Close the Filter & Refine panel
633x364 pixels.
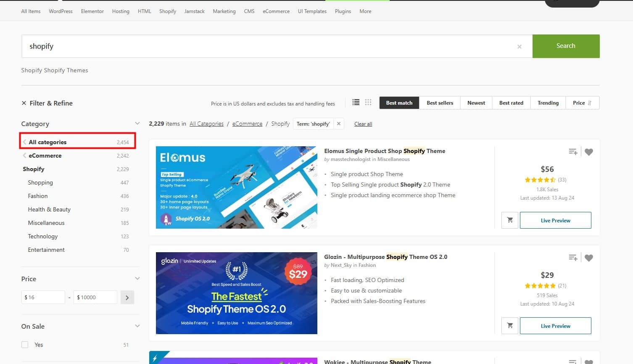(24, 103)
